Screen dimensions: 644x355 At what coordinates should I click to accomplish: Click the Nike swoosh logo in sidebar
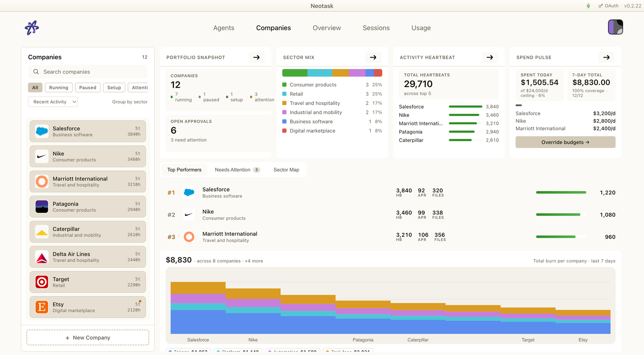coord(42,156)
